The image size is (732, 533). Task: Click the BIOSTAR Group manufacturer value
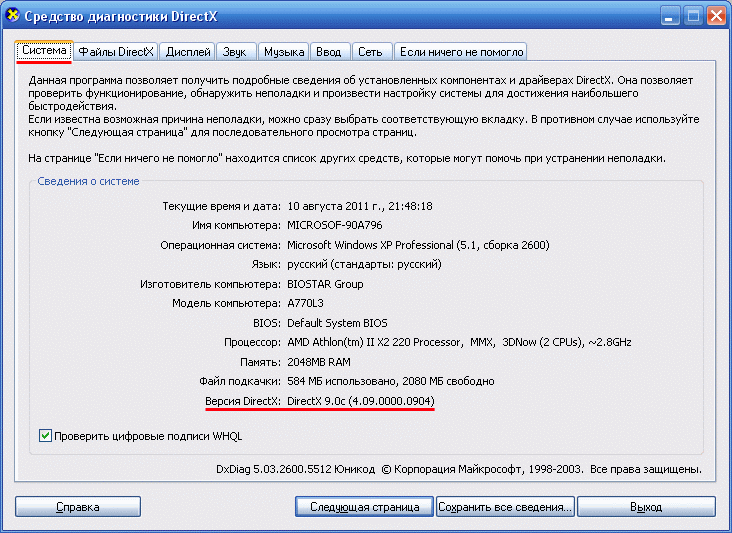click(x=325, y=284)
